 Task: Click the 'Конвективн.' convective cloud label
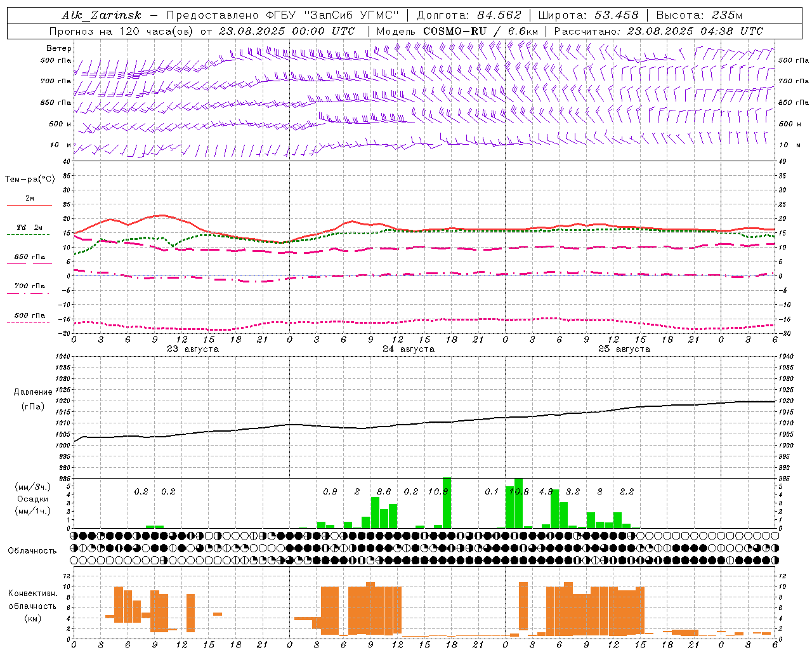pos(33,594)
